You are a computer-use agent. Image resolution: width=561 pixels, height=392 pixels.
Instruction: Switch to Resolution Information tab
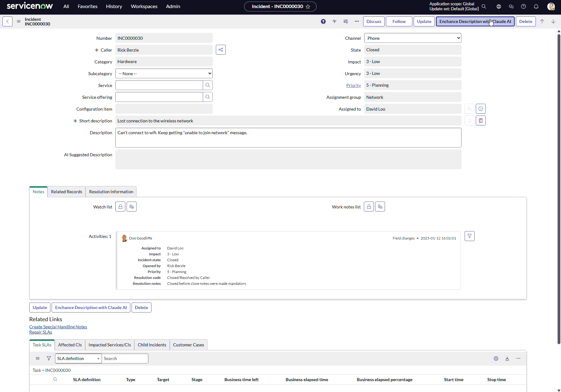coord(111,192)
